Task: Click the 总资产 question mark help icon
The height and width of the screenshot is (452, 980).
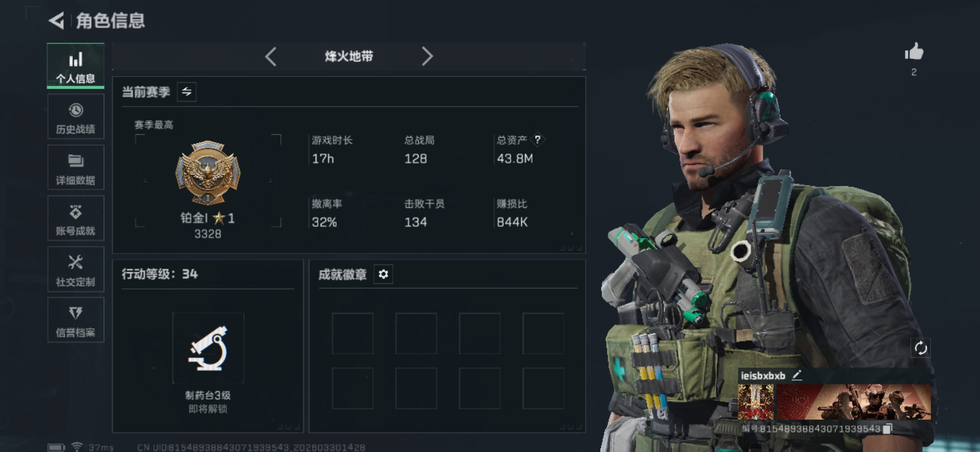Action: (x=538, y=140)
